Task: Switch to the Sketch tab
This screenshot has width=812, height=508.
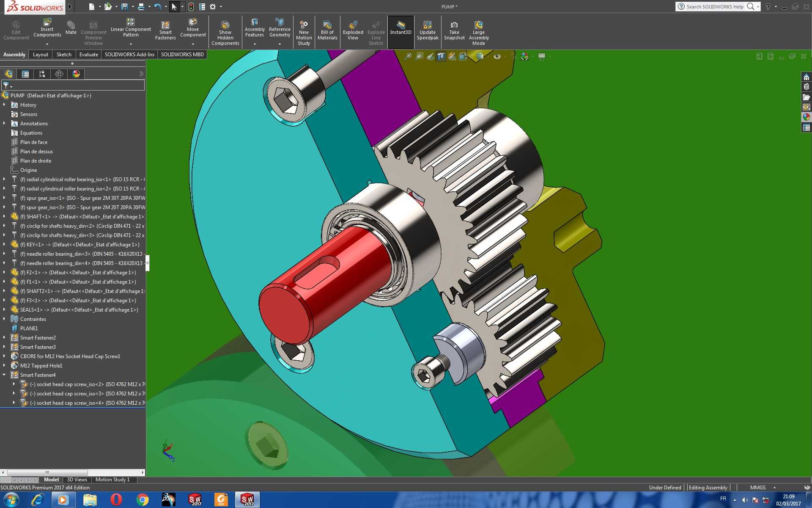Action: coord(64,55)
